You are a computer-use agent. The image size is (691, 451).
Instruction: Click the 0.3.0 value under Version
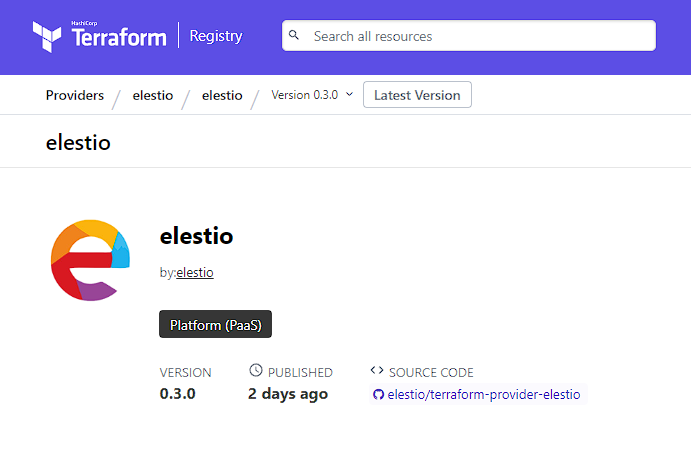(x=178, y=393)
